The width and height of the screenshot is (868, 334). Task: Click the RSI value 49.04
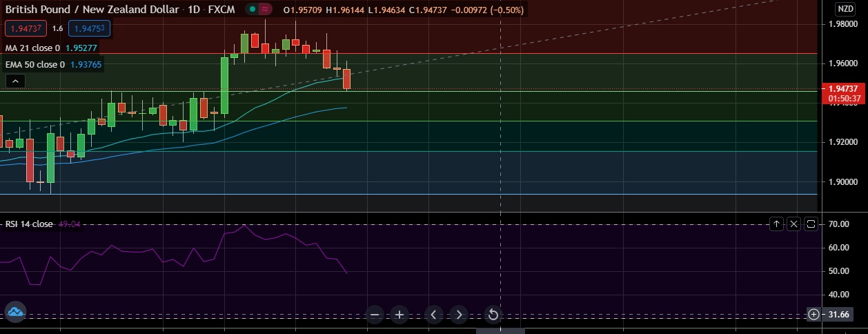[70, 224]
